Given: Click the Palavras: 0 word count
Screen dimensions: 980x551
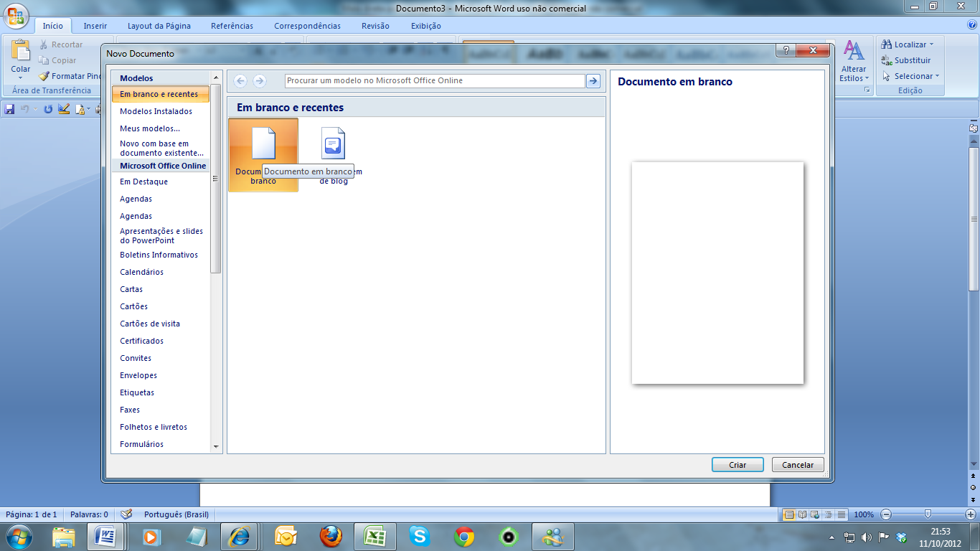Looking at the screenshot, I should (x=89, y=514).
